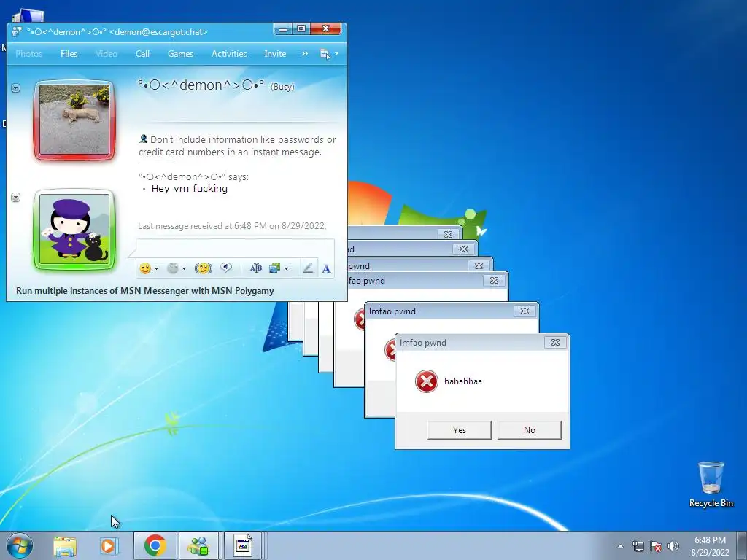Open File Explorer from the taskbar
747x560 pixels.
tap(65, 546)
